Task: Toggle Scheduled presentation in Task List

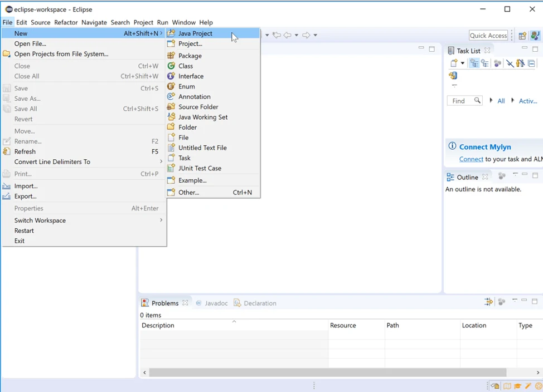Action: 485,63
